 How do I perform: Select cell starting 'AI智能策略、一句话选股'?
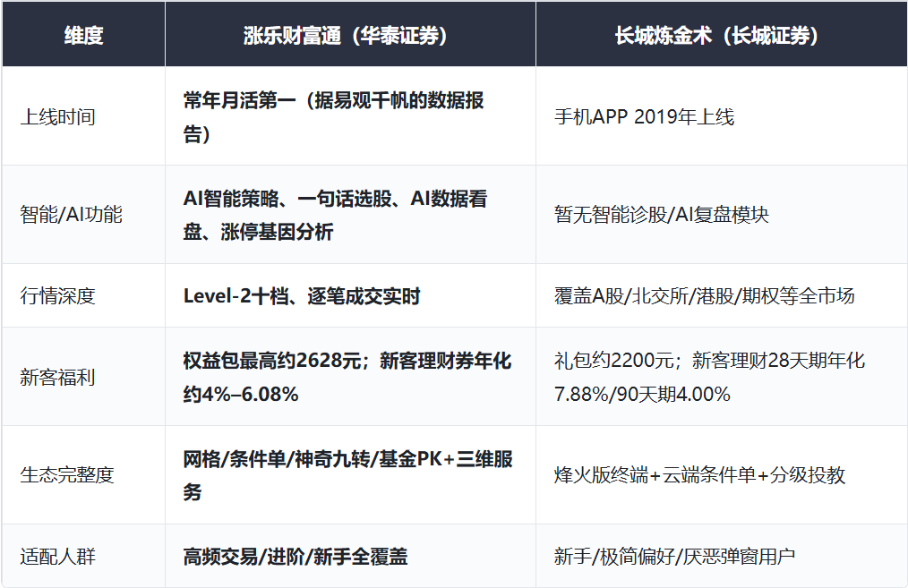coord(350,215)
